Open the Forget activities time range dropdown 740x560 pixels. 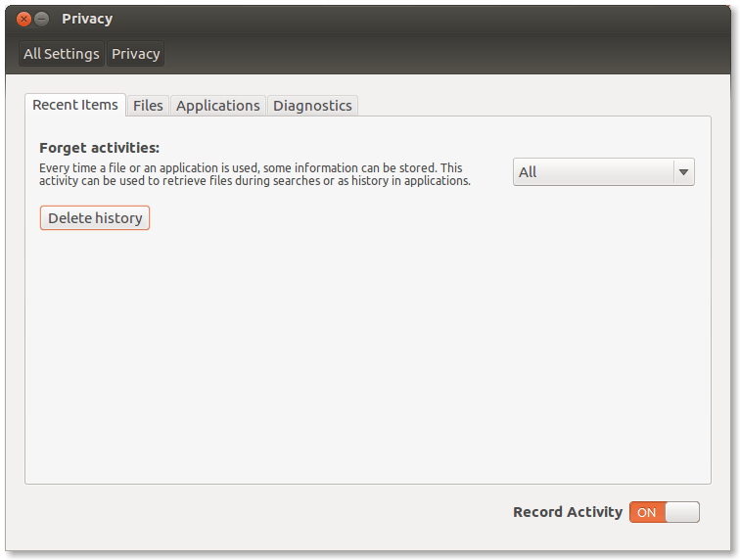(x=593, y=172)
